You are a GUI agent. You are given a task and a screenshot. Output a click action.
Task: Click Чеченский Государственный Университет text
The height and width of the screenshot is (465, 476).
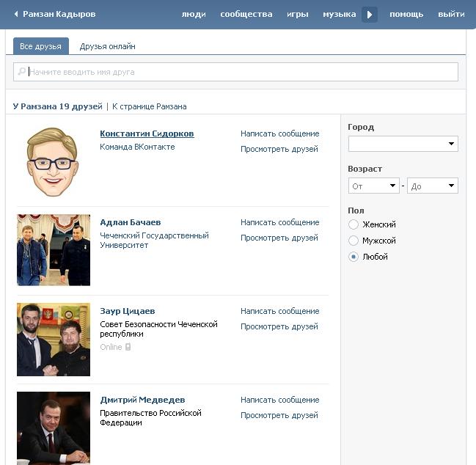(154, 241)
